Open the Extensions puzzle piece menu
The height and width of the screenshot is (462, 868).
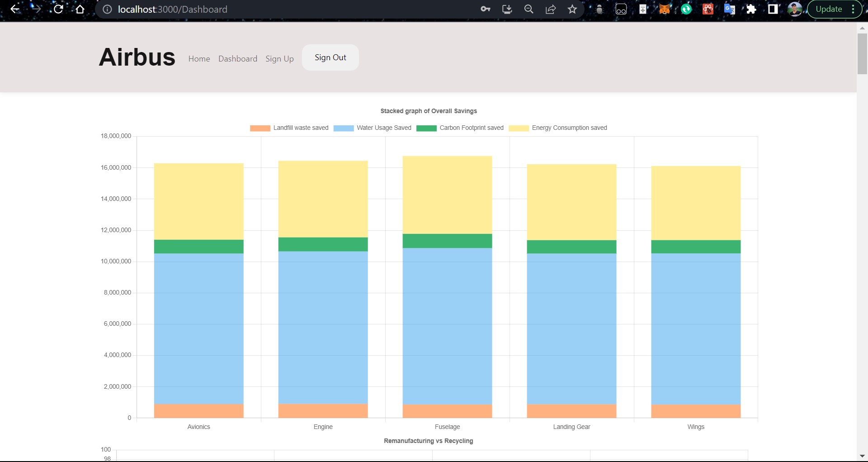(x=751, y=9)
